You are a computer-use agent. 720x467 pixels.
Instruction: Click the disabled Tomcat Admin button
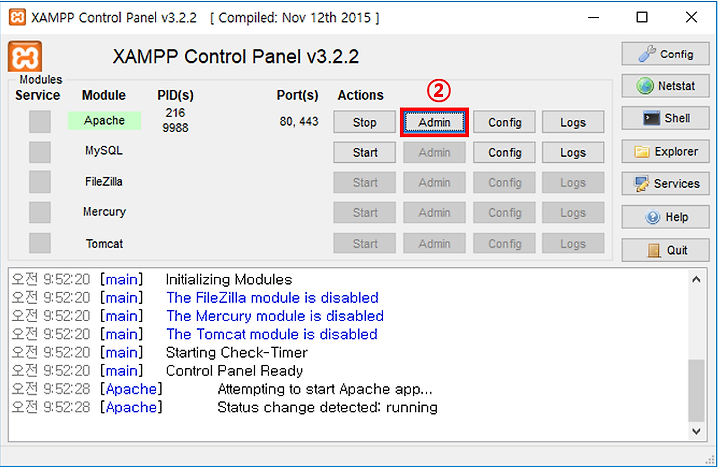(434, 243)
